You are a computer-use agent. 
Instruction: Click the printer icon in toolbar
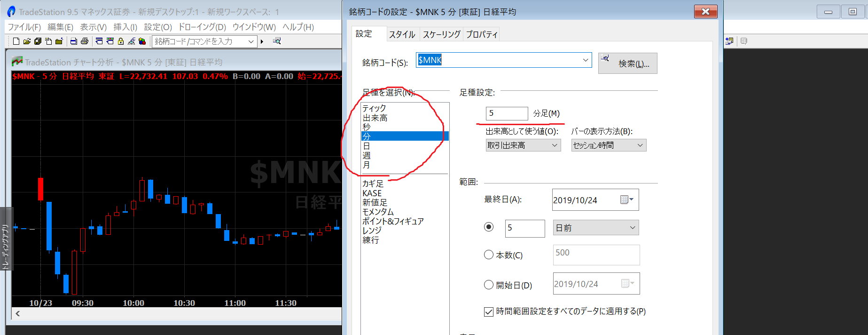coord(85,41)
